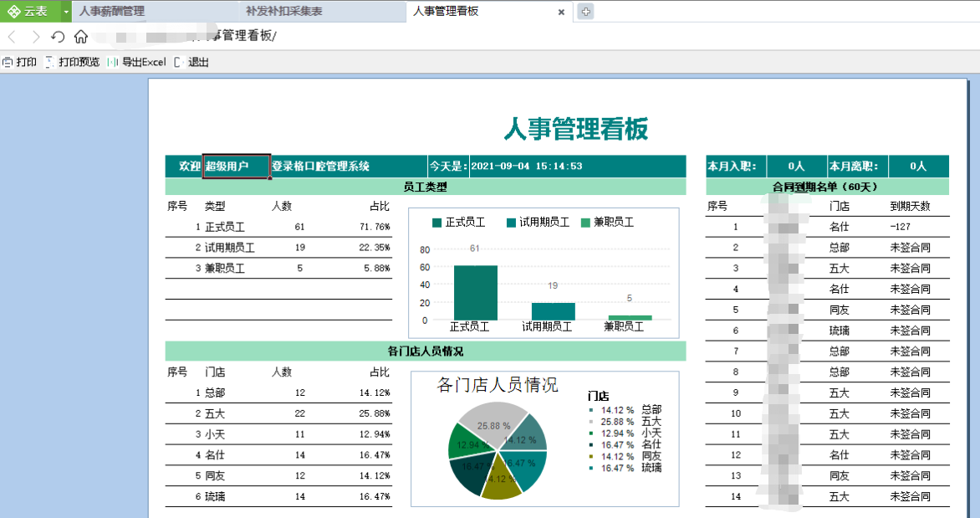This screenshot has height=518, width=980.
Task: Click the 正式员工 legend color swatch
Action: tap(436, 222)
